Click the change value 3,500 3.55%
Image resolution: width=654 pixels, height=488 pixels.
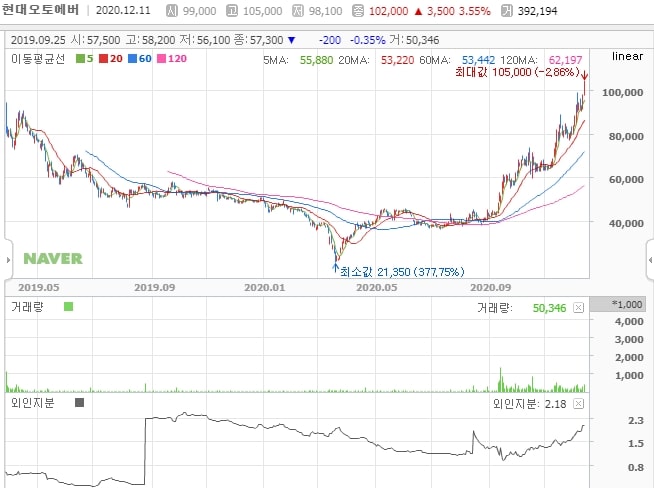[x=459, y=11]
